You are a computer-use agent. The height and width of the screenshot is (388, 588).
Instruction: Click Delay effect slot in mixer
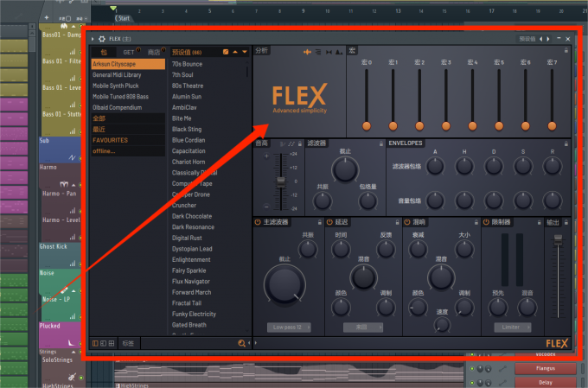[546, 382]
